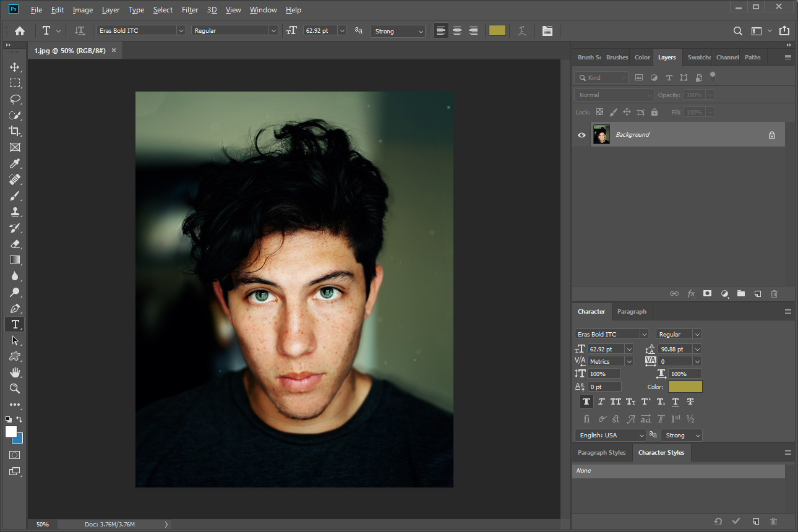This screenshot has height=532, width=798.
Task: Toggle faux italic in the Character panel
Action: click(x=601, y=401)
